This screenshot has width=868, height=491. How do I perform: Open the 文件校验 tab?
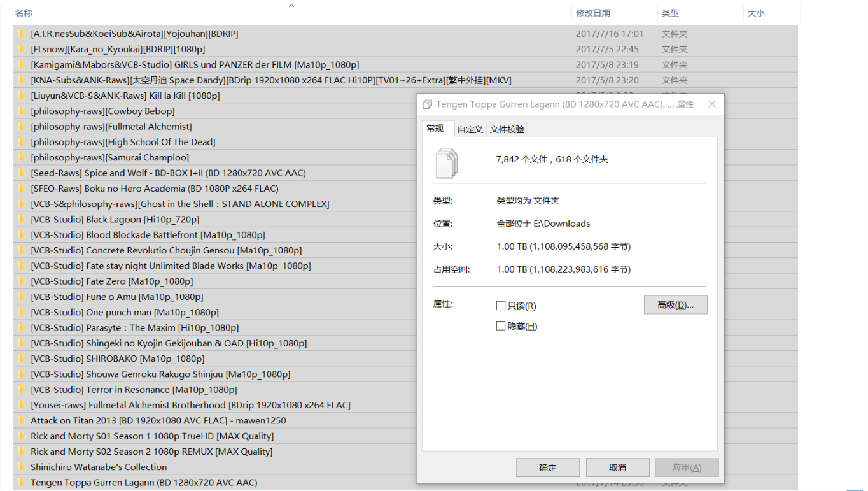coord(507,129)
